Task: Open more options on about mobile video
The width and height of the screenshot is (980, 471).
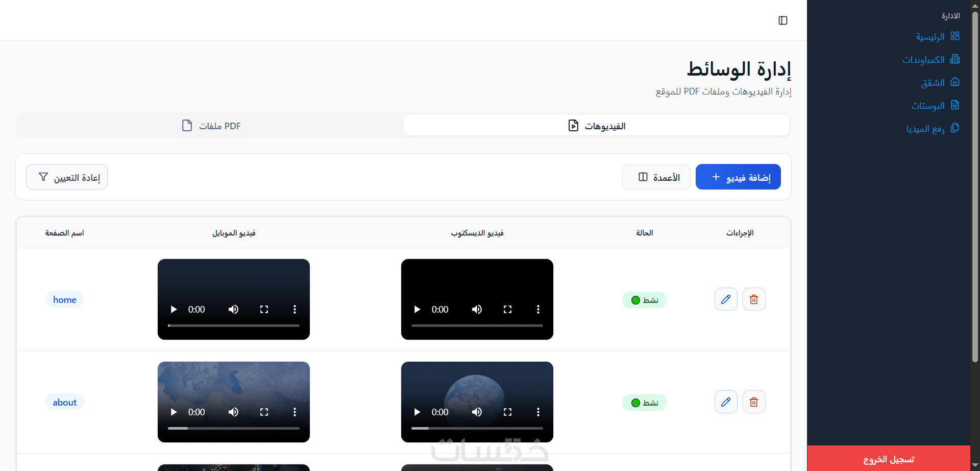Action: pos(295,412)
